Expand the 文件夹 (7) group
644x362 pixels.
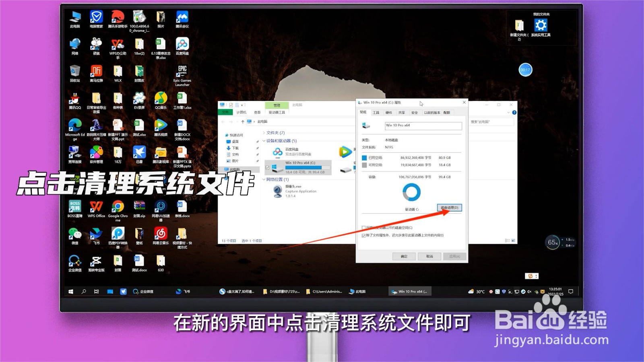pos(264,133)
